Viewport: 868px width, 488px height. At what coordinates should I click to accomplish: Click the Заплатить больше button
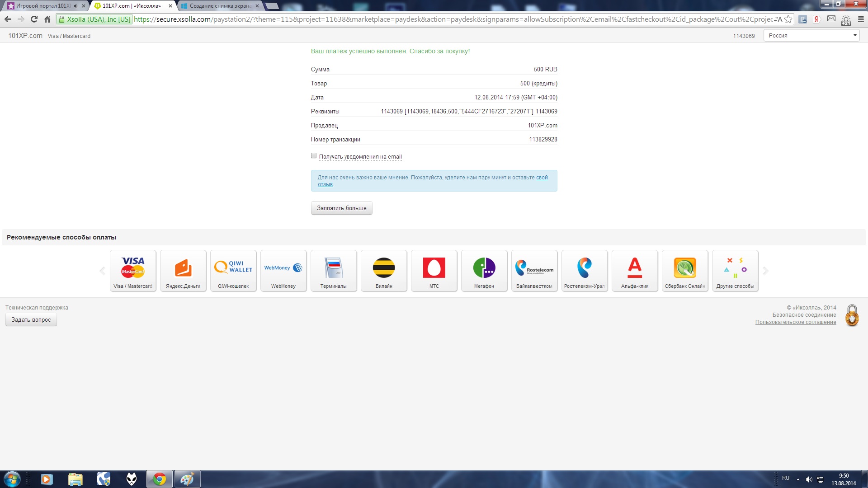[x=341, y=208]
